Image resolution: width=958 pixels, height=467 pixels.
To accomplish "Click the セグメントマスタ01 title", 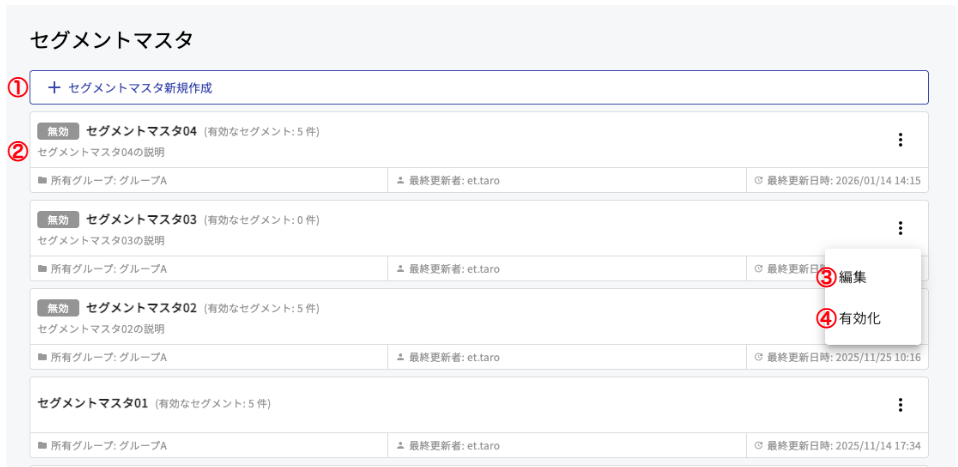I will 93,403.
